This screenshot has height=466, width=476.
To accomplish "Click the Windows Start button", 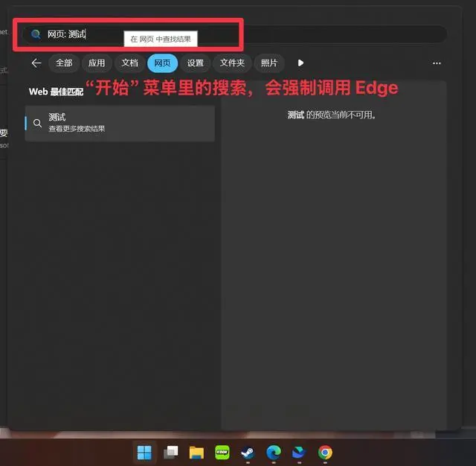I will pos(144,453).
